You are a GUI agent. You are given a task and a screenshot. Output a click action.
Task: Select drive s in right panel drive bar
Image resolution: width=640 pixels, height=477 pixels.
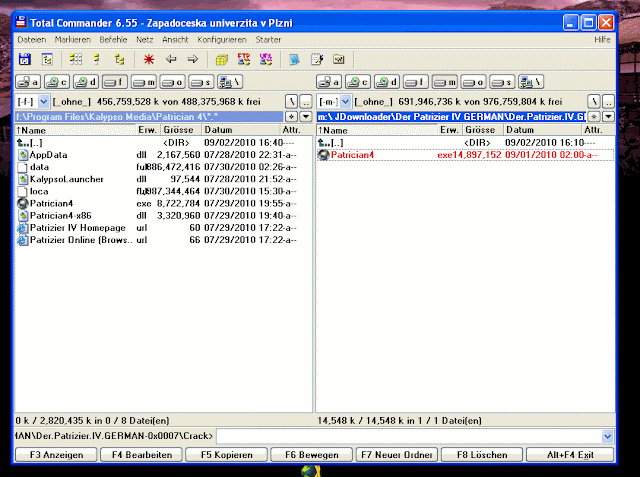(502, 82)
